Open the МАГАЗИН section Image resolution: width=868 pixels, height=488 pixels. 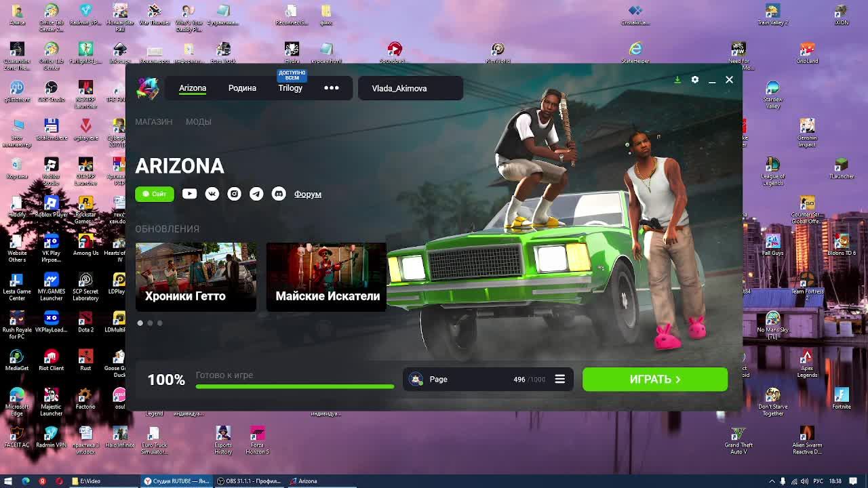tap(154, 122)
